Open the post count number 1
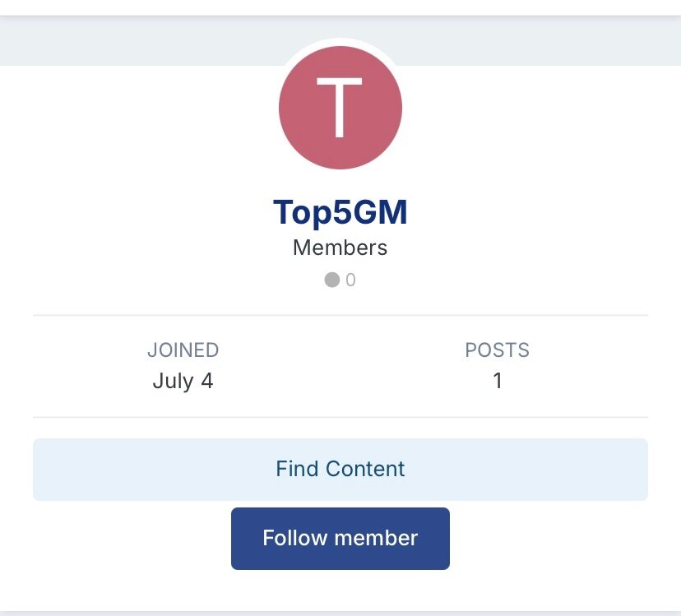 tap(497, 382)
